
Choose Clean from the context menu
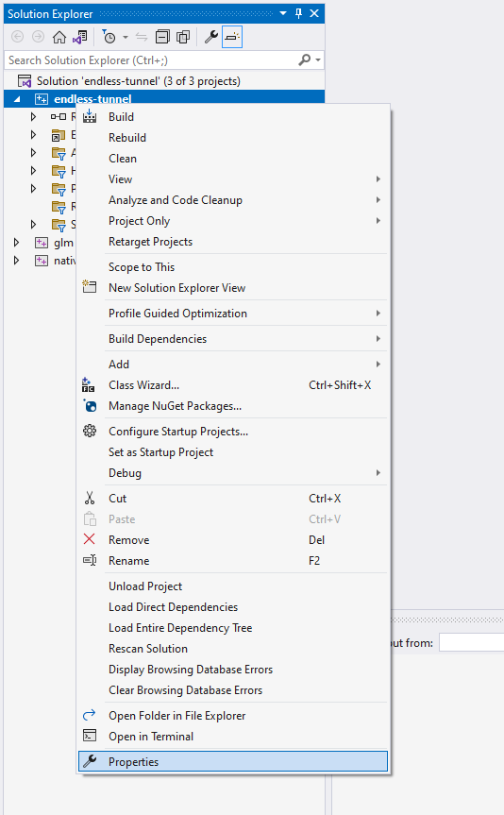click(233, 159)
